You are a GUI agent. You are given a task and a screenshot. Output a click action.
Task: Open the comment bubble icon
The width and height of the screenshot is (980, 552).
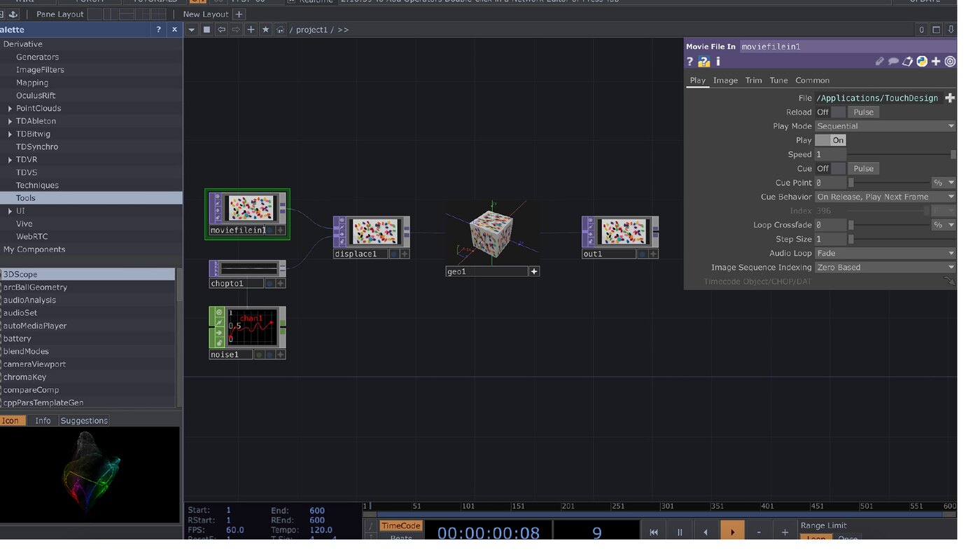pos(894,62)
